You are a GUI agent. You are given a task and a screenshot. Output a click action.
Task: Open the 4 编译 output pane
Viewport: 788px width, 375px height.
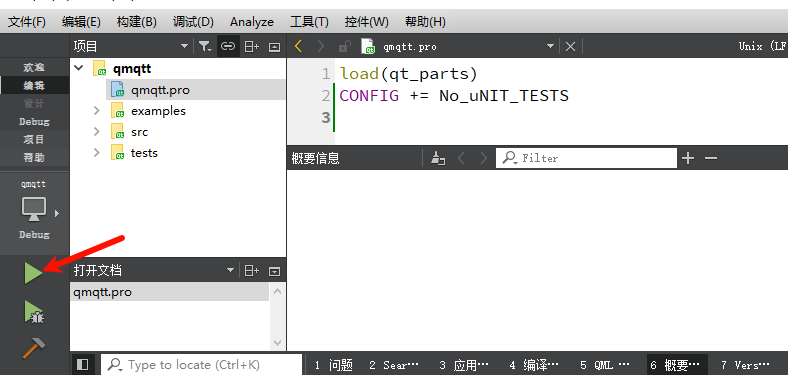(x=534, y=365)
